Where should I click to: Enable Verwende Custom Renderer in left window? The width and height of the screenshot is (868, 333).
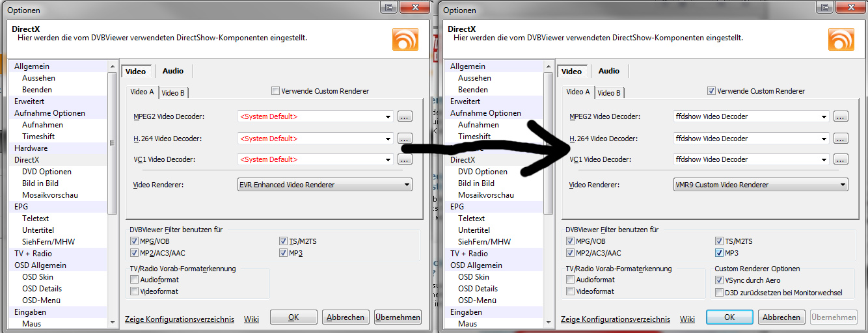(x=275, y=91)
